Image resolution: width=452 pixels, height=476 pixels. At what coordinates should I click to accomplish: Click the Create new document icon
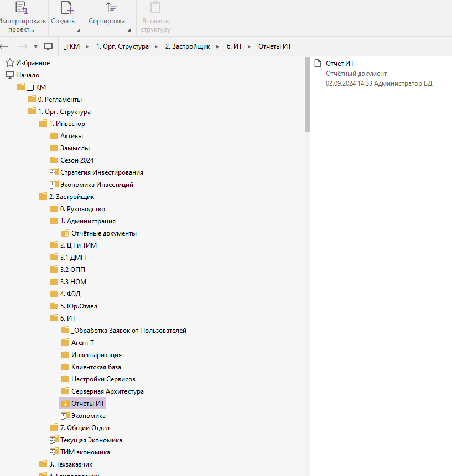67,8
